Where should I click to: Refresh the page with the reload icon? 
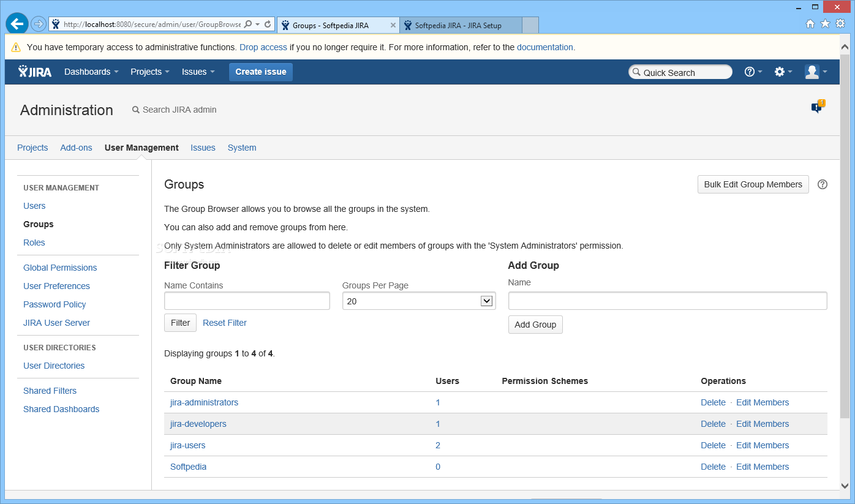click(268, 24)
